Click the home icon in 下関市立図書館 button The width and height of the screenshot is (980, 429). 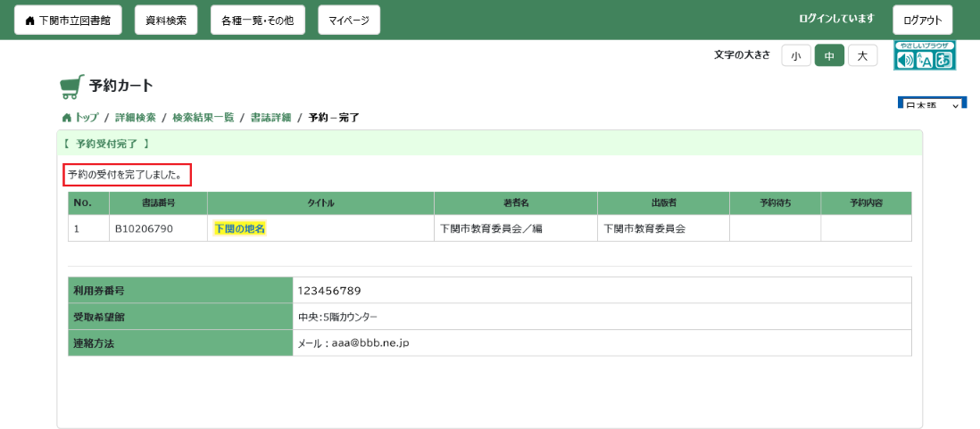click(29, 21)
